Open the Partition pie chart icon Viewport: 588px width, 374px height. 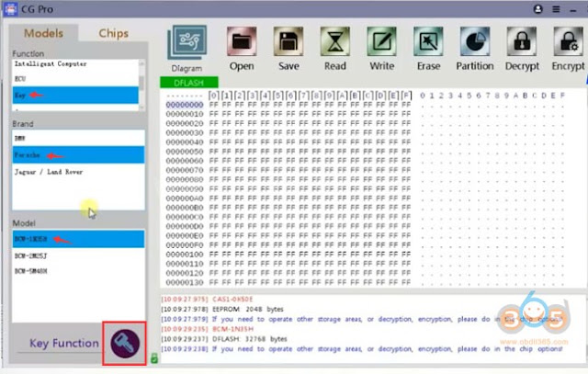click(x=475, y=41)
